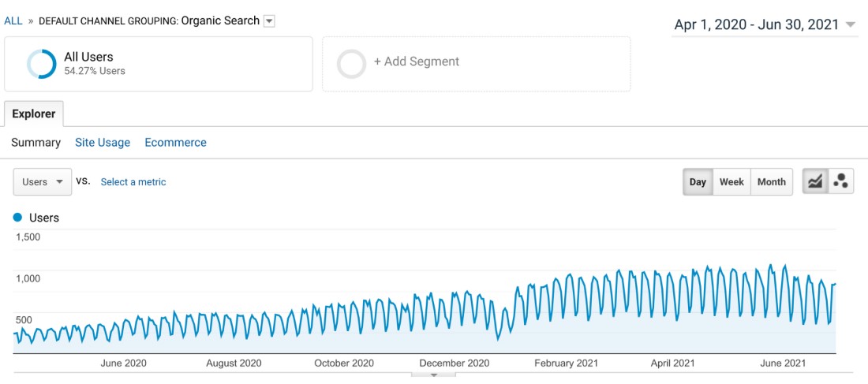868x384 pixels.
Task: Open the Ecommerce view
Action: (175, 143)
